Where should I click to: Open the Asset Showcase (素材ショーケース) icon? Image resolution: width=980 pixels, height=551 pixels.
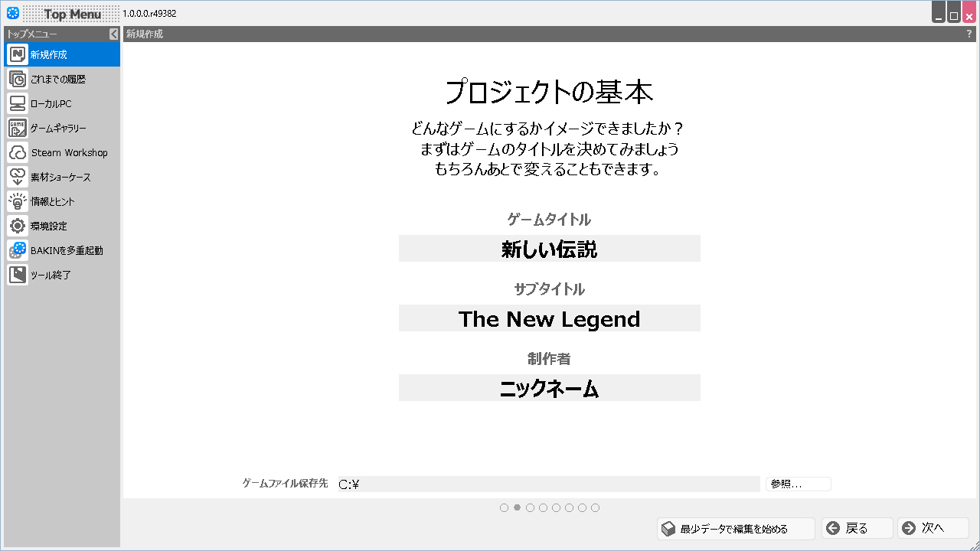(18, 177)
